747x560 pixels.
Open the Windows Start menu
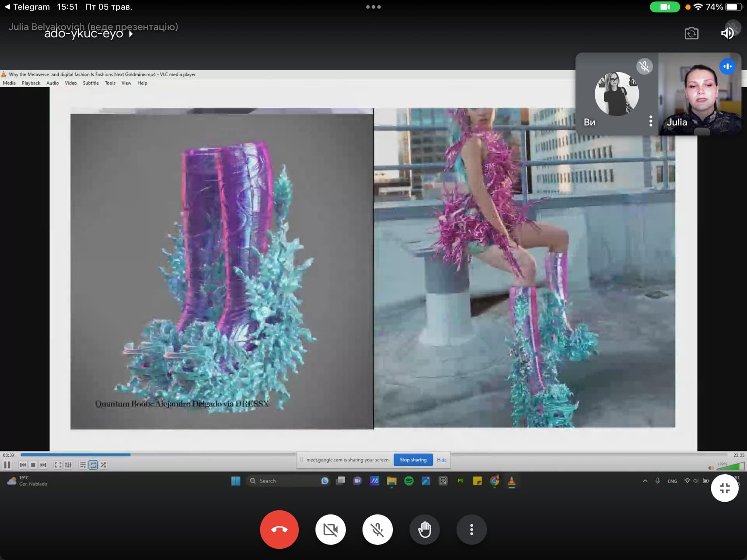tap(236, 481)
